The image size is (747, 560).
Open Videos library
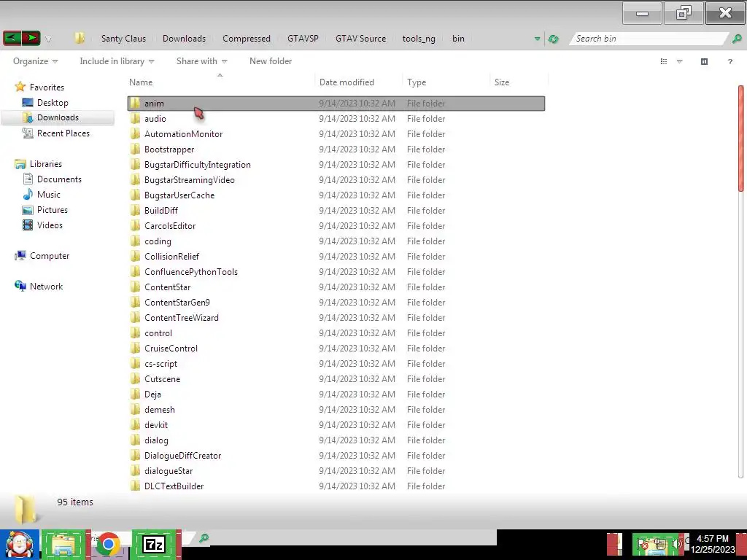click(50, 225)
